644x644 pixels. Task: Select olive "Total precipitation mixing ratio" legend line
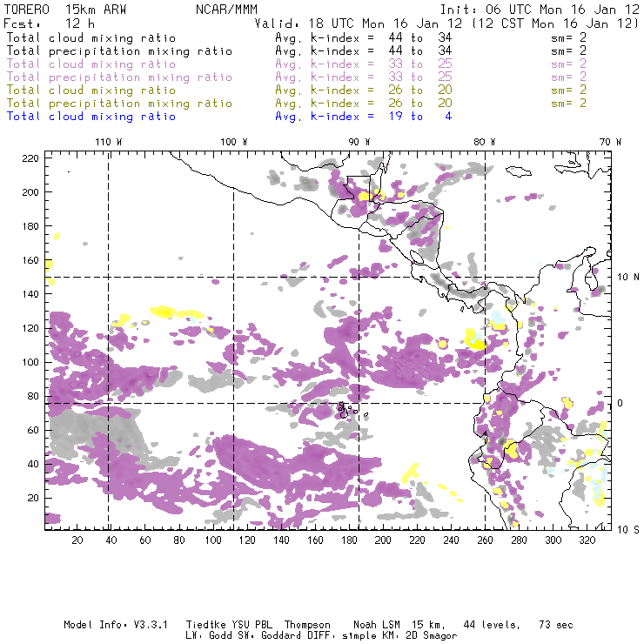tap(119, 104)
